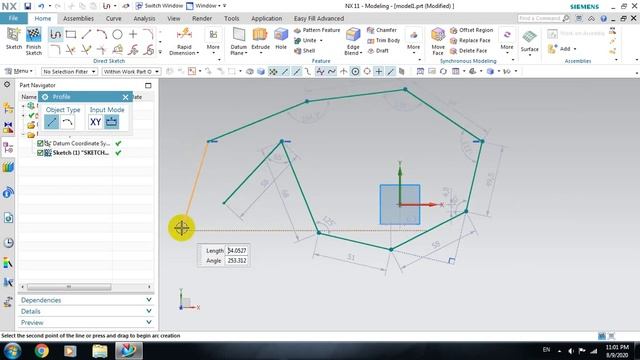
Task: Click Part Navigator horizontal scrollbar
Action: pos(69,287)
